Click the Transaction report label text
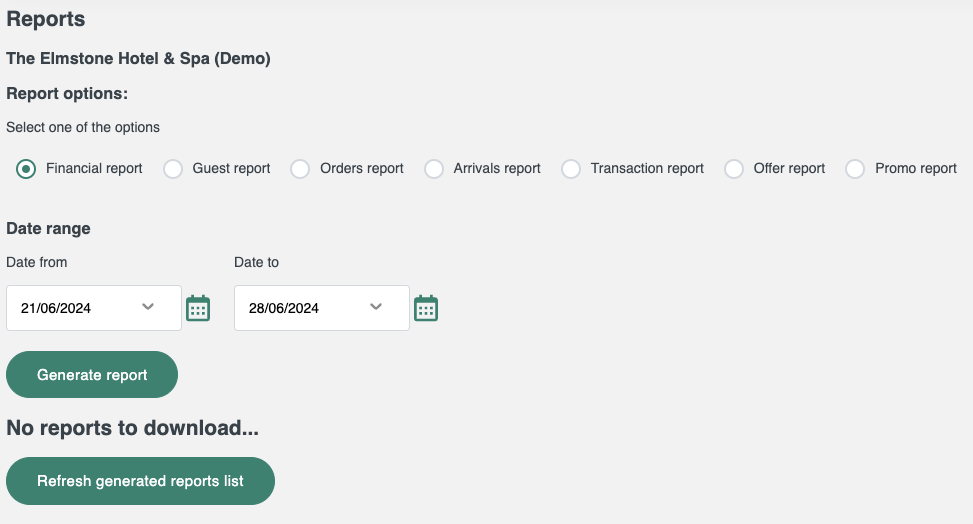The height and width of the screenshot is (524, 973). click(647, 168)
